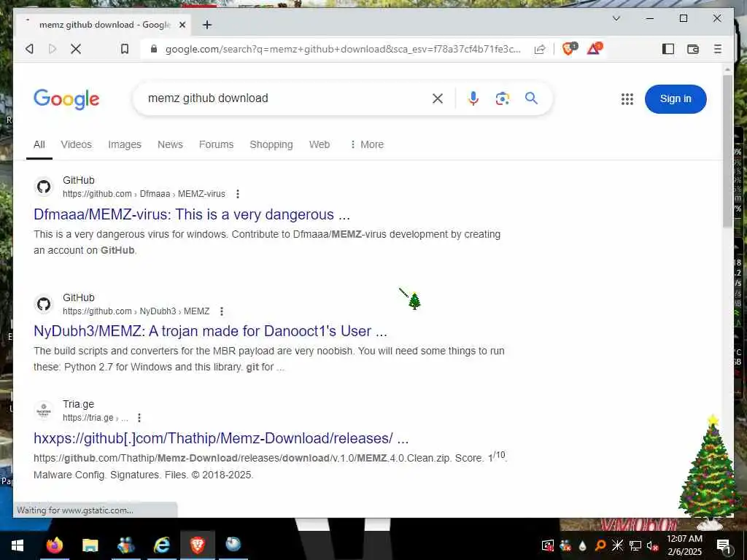Click github.com › Dfmaaa › MEMZ-virus breadcrumb

pos(144,194)
